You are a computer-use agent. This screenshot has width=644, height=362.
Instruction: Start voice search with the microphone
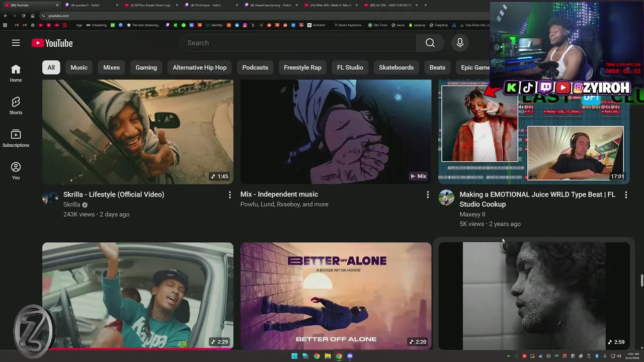pyautogui.click(x=460, y=43)
